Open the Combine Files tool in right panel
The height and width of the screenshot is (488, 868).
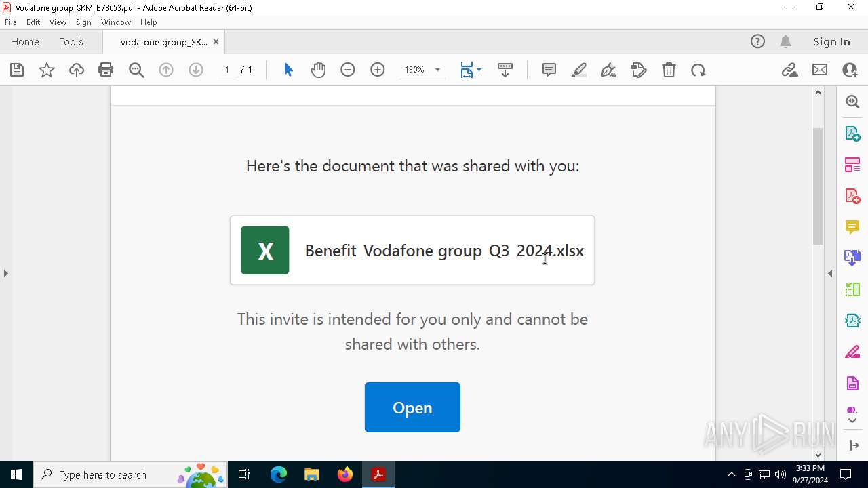[852, 258]
